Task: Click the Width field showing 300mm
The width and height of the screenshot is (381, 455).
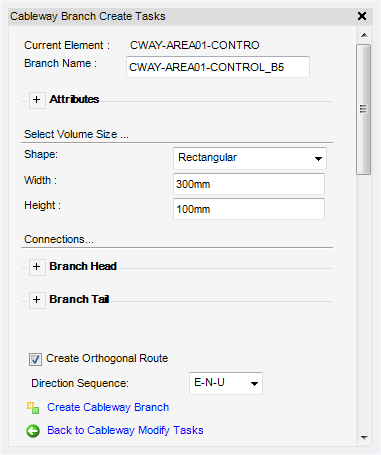Action: click(x=249, y=184)
